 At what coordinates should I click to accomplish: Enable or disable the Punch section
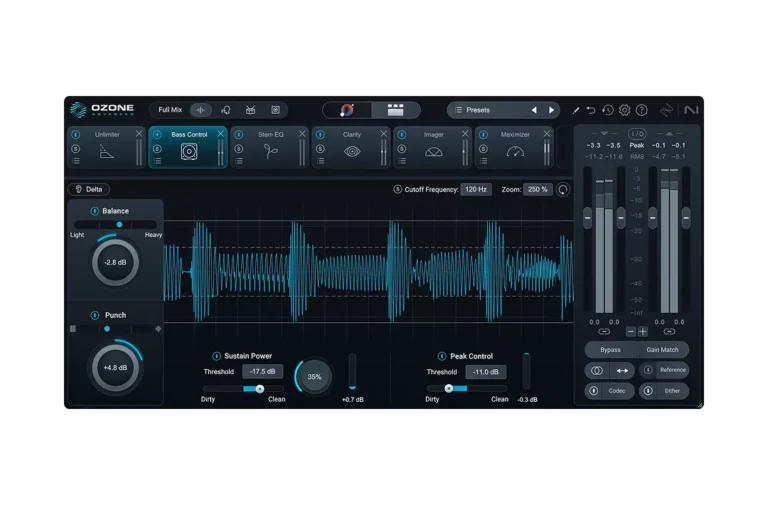pyautogui.click(x=95, y=315)
